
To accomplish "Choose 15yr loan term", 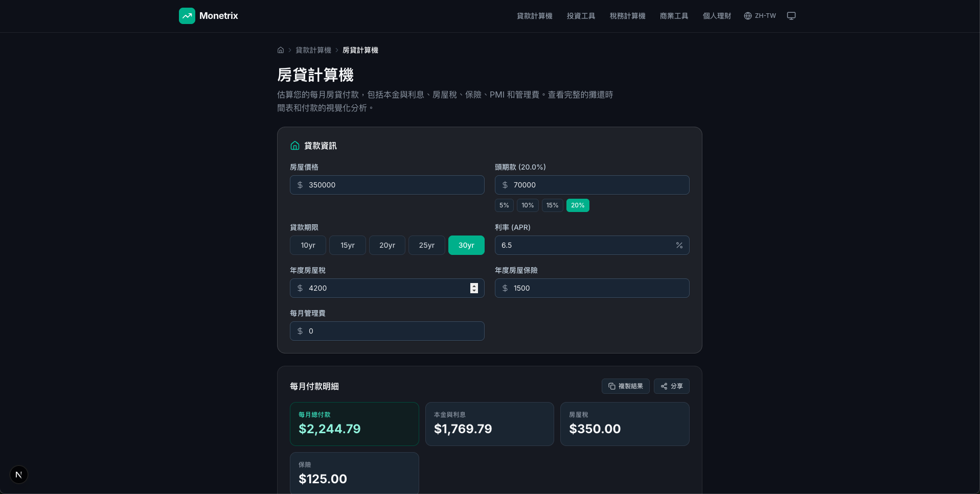I will [348, 245].
